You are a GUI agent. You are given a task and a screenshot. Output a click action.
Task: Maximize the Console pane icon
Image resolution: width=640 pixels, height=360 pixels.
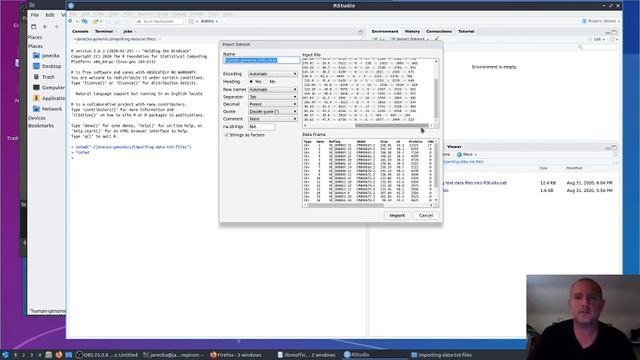(x=360, y=32)
